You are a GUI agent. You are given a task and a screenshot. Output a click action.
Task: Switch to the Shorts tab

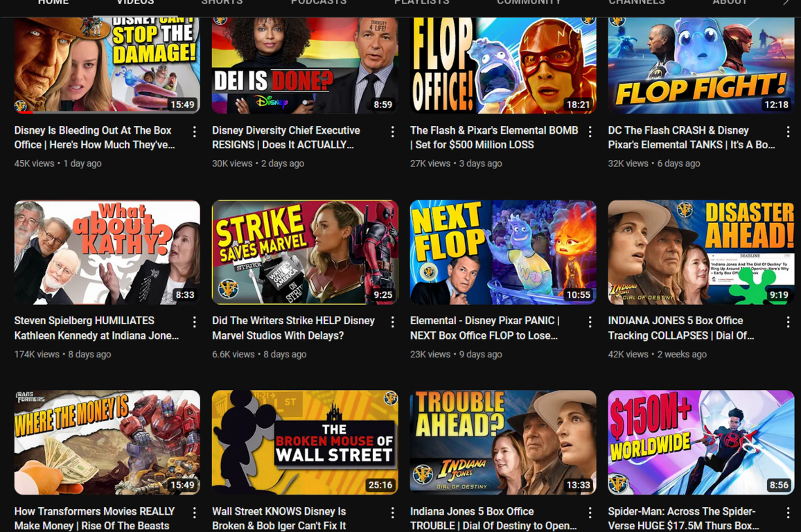tap(222, 3)
